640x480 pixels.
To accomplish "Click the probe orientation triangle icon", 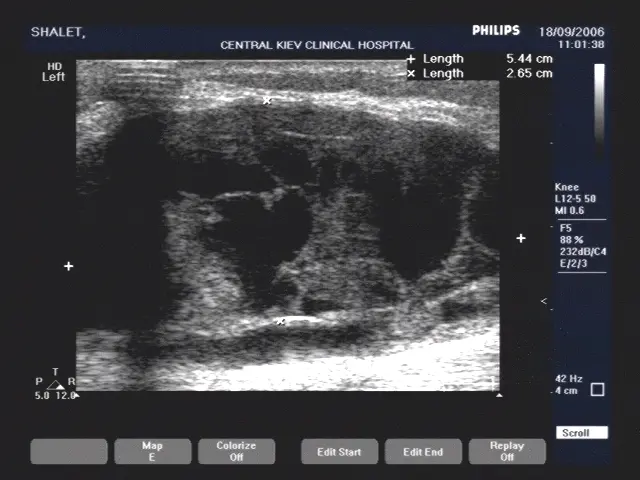I will click(x=57, y=384).
